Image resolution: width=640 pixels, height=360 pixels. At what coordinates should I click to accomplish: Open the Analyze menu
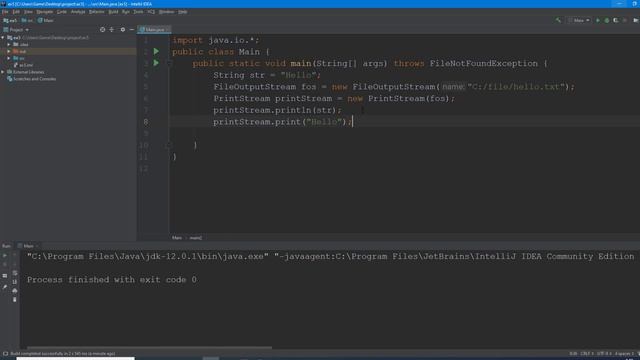pyautogui.click(x=78, y=12)
